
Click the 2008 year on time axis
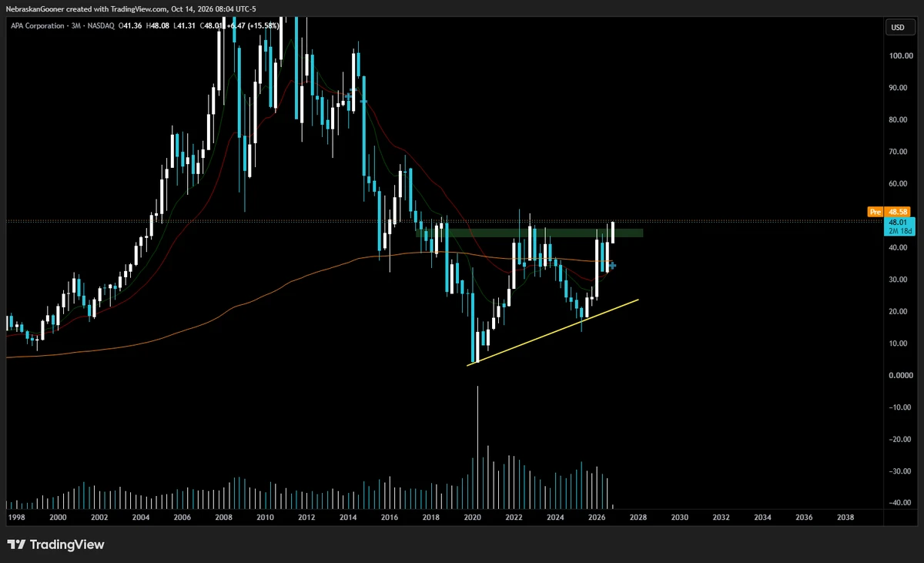pos(223,518)
